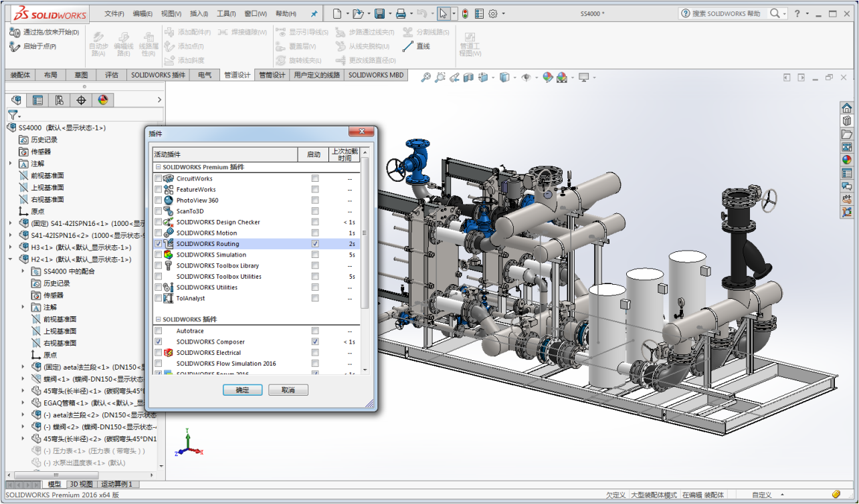
Task: Click the search magnifier icon
Action: [x=775, y=13]
